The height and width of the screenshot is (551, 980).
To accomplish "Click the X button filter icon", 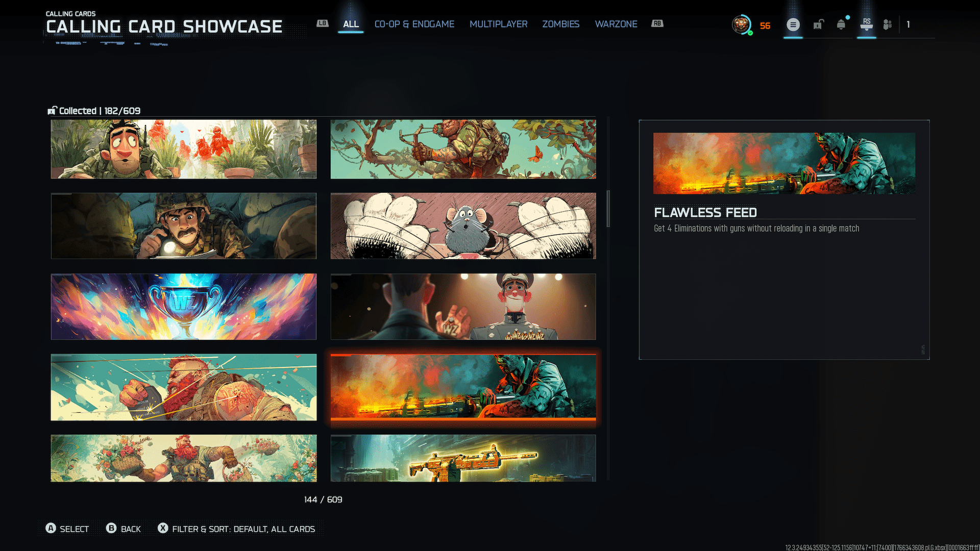I will click(x=163, y=529).
